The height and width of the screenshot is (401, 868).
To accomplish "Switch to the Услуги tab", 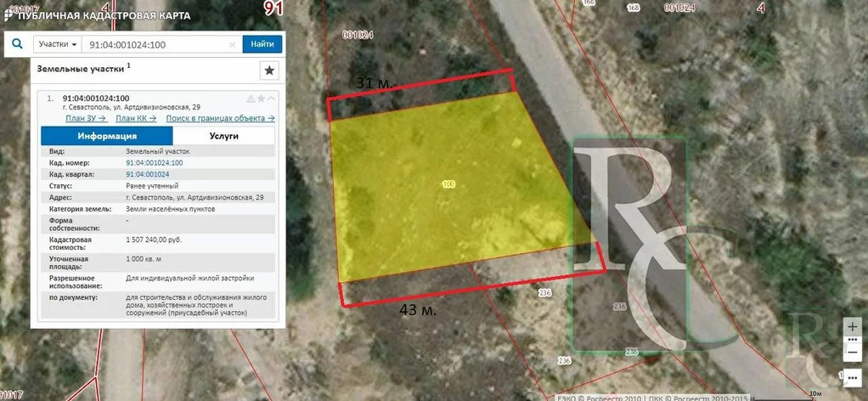I will 223,136.
